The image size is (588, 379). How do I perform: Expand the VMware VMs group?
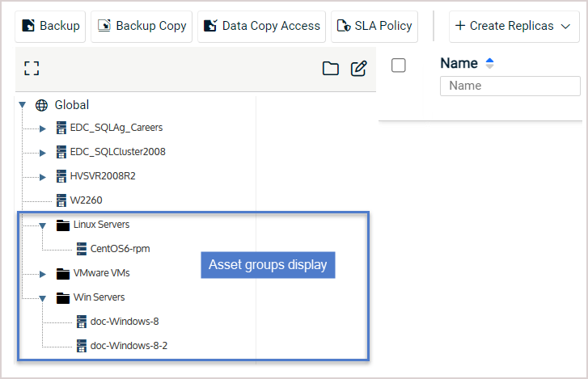coord(42,274)
